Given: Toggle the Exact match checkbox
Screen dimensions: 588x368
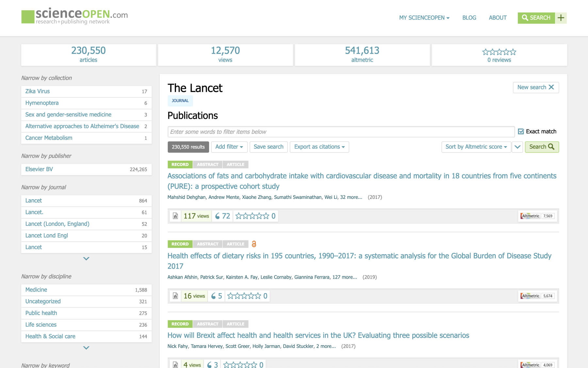Looking at the screenshot, I should click(521, 131).
